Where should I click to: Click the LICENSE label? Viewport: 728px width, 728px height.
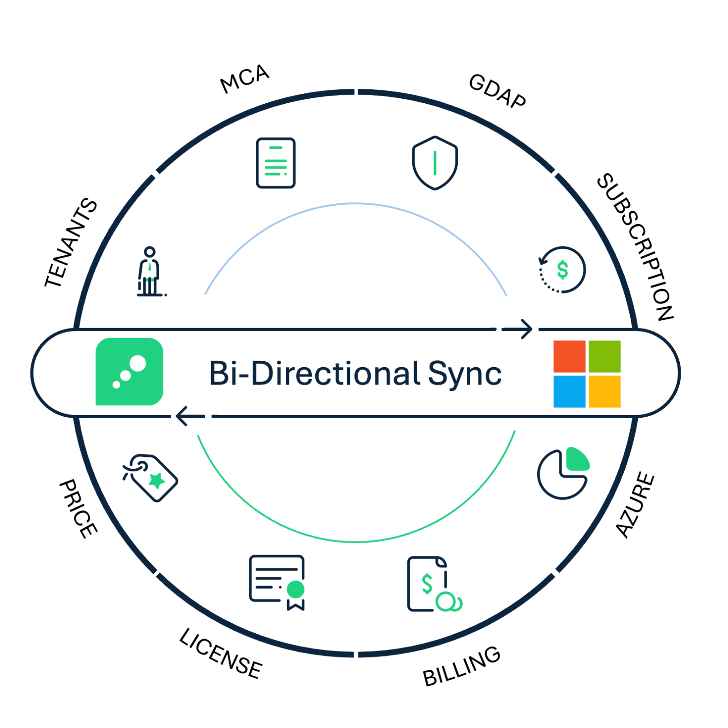(x=221, y=653)
